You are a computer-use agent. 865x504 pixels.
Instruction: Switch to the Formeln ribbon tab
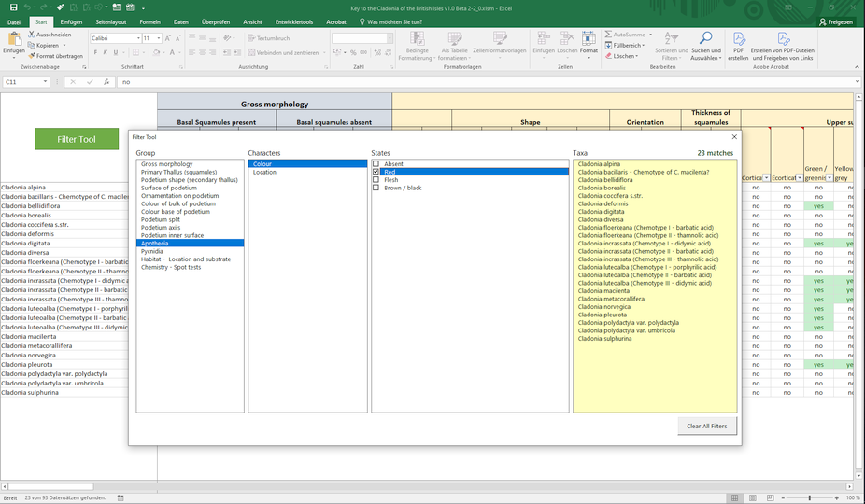point(149,21)
